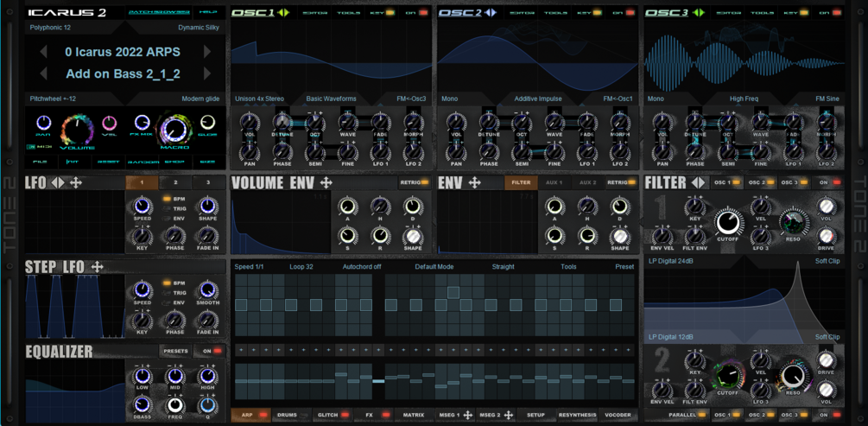Toggle the Filter 1 ON switch
This screenshot has width=868, height=426.
coord(828,182)
